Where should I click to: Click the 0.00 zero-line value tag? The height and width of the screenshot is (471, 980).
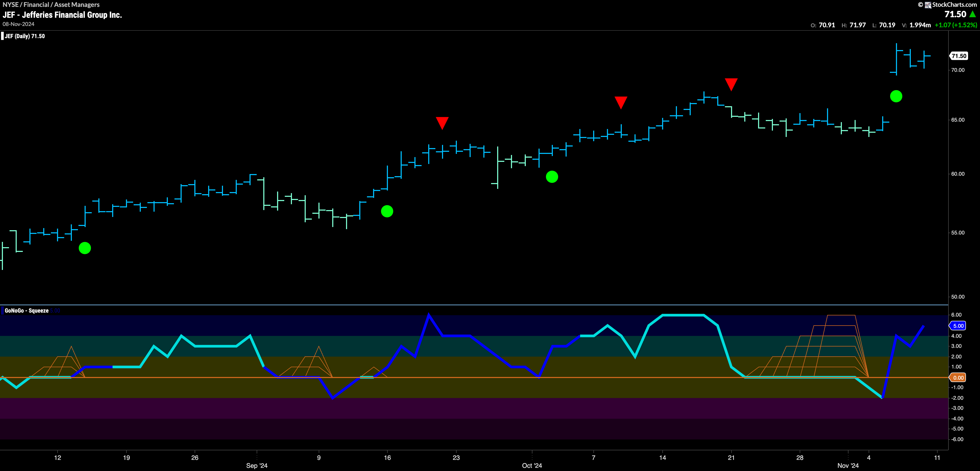point(958,377)
